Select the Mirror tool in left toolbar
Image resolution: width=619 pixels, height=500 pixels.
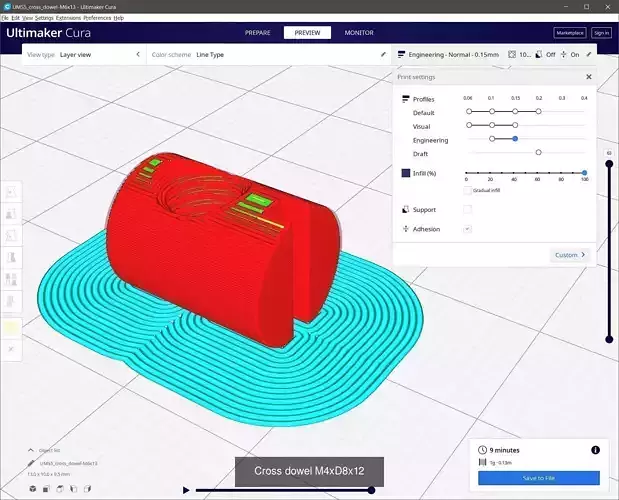click(x=11, y=258)
